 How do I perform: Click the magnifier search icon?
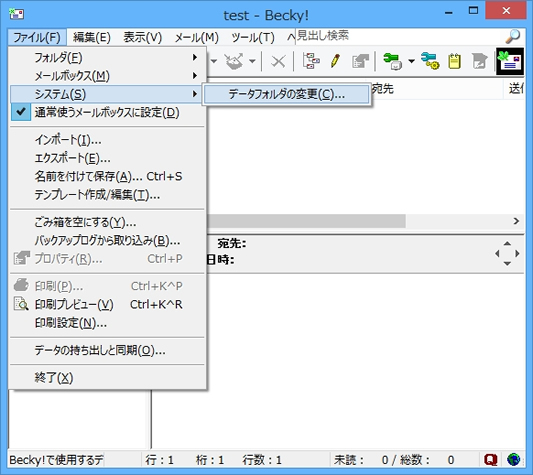click(513, 36)
